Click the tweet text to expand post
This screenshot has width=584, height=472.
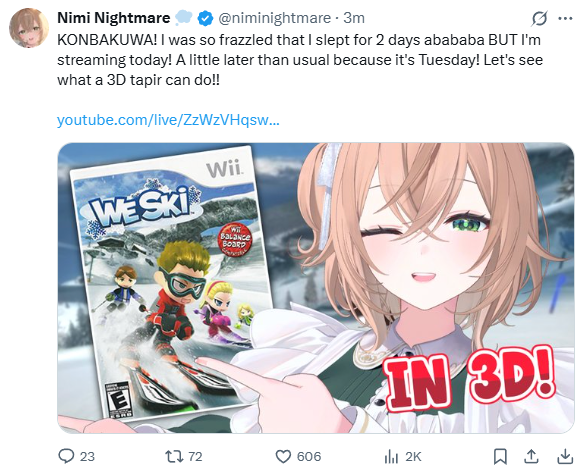click(300, 60)
